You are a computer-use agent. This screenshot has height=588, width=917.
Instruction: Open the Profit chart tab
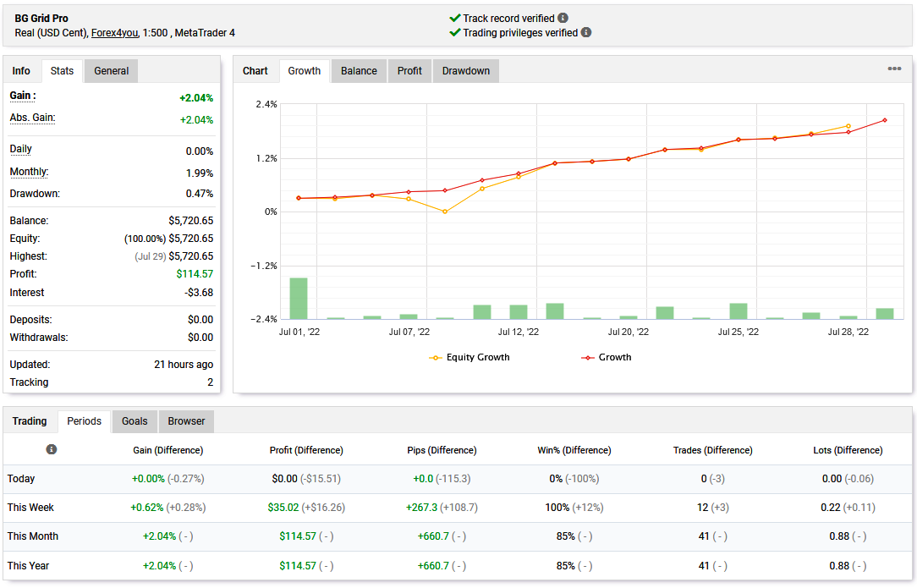point(409,71)
